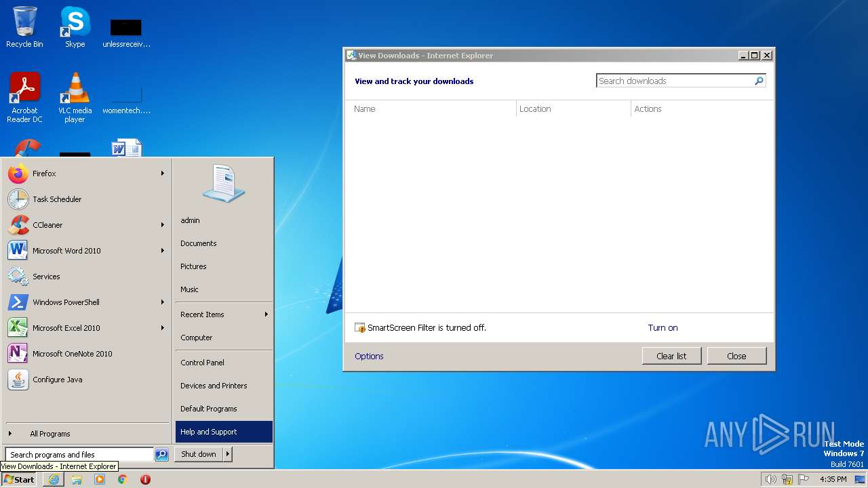
Task: Open the Shut down options arrow
Action: [x=228, y=454]
